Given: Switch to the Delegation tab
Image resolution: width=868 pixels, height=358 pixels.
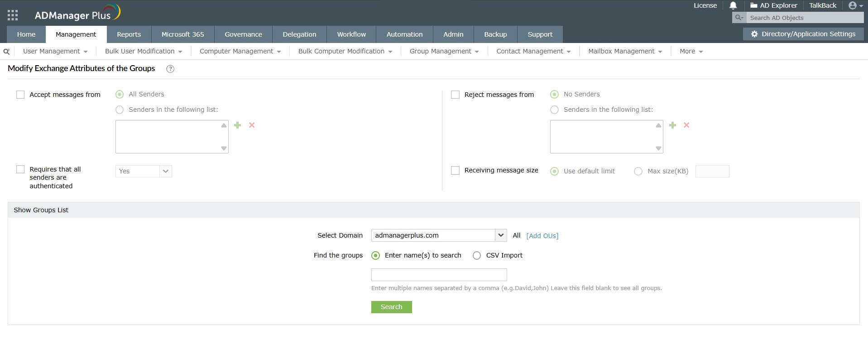Looking at the screenshot, I should tap(300, 34).
